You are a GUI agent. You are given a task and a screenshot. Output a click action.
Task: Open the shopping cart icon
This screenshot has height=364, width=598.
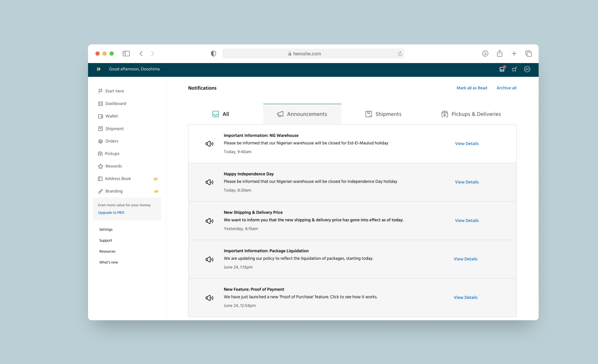[514, 69]
